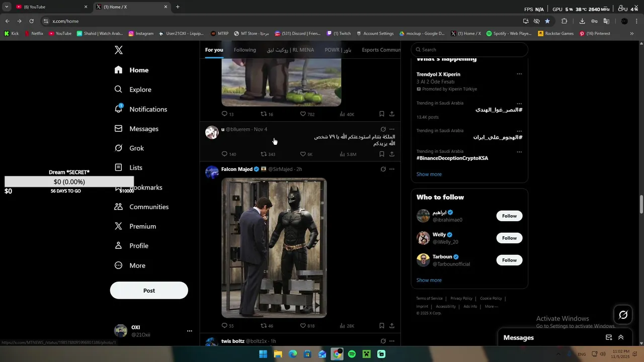This screenshot has height=362, width=644.
Task: Bookmark the top post with 40K views
Action: [382, 114]
